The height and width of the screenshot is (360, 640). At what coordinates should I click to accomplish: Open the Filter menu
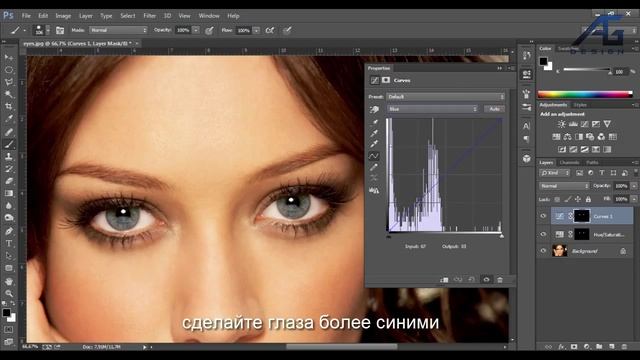[x=149, y=16]
